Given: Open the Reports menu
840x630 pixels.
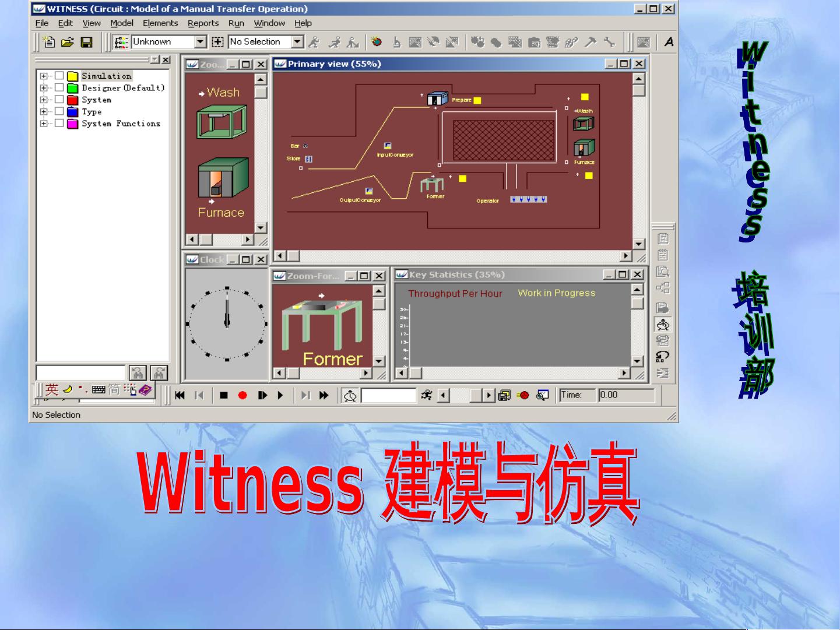Looking at the screenshot, I should click(x=203, y=23).
